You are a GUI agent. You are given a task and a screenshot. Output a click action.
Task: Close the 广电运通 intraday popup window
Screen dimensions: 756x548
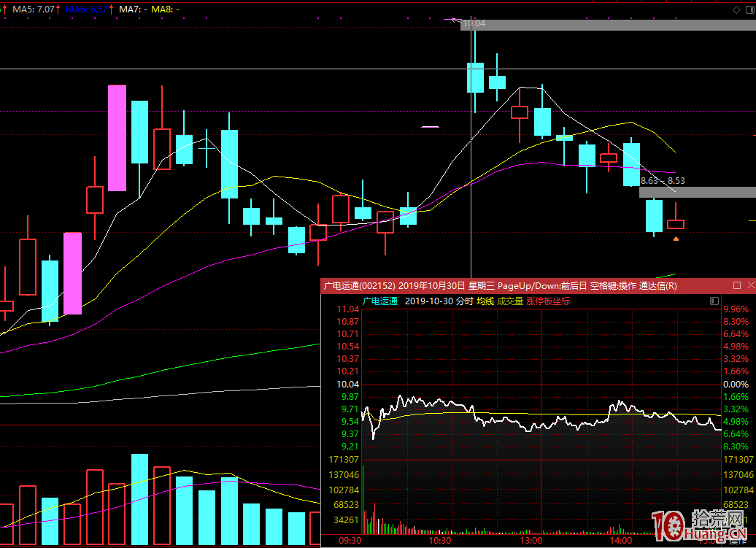pos(749,285)
